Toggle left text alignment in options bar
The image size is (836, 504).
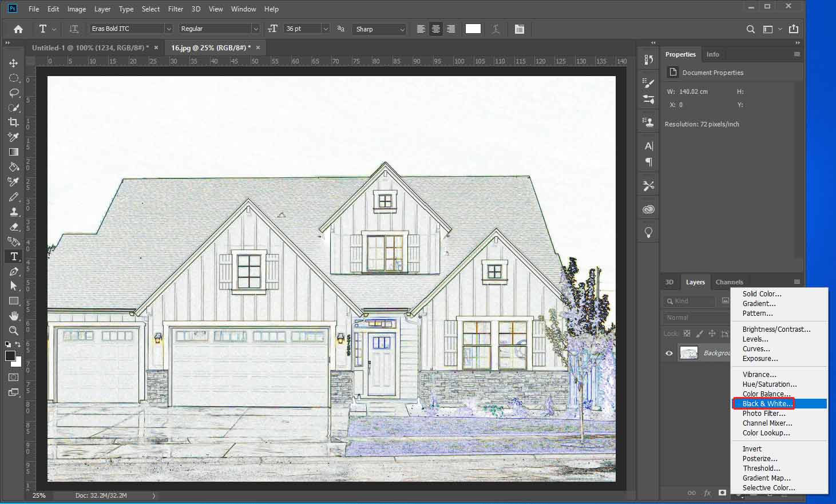click(x=421, y=29)
